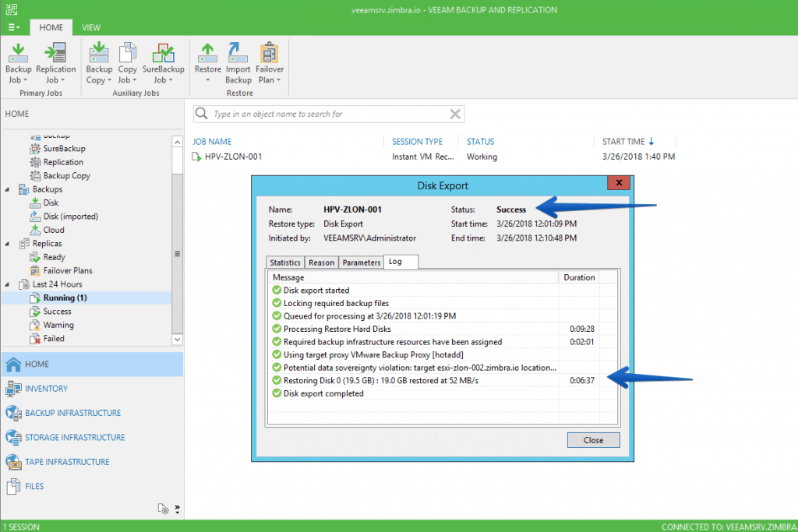The height and width of the screenshot is (532, 798).
Task: Open the FILES navigation pane
Action: [x=92, y=486]
